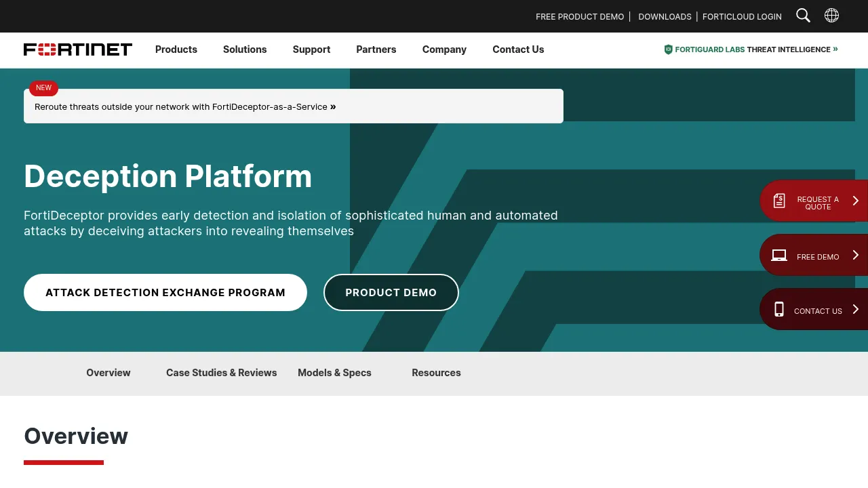This screenshot has width=868, height=488.
Task: Click Contact Us in the main navigation
Action: [x=518, y=49]
